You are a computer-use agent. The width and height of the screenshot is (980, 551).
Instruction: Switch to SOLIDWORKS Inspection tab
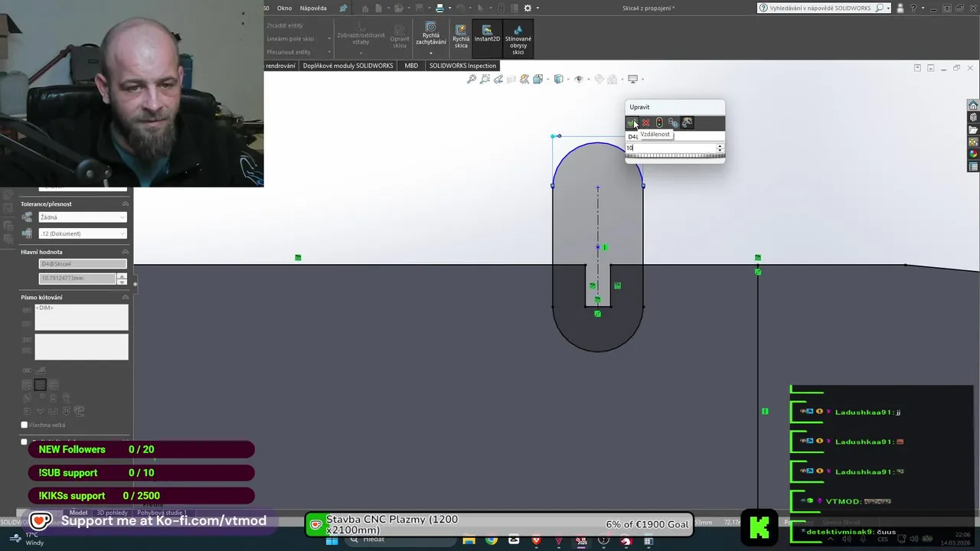[462, 66]
